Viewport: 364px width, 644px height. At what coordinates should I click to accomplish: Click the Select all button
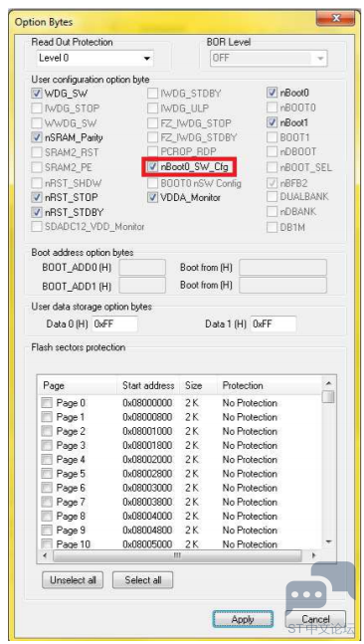click(x=143, y=580)
